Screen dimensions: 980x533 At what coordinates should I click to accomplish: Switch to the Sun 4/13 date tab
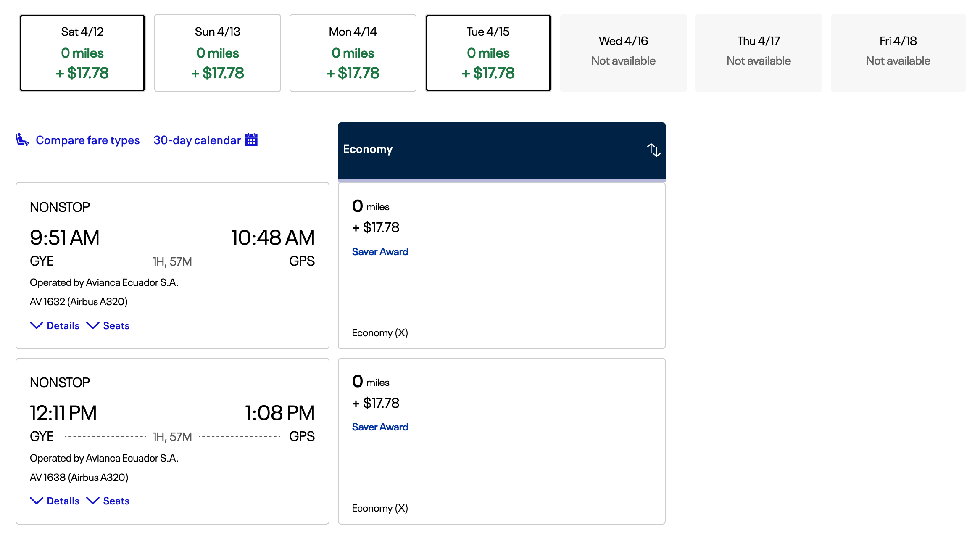coord(218,53)
